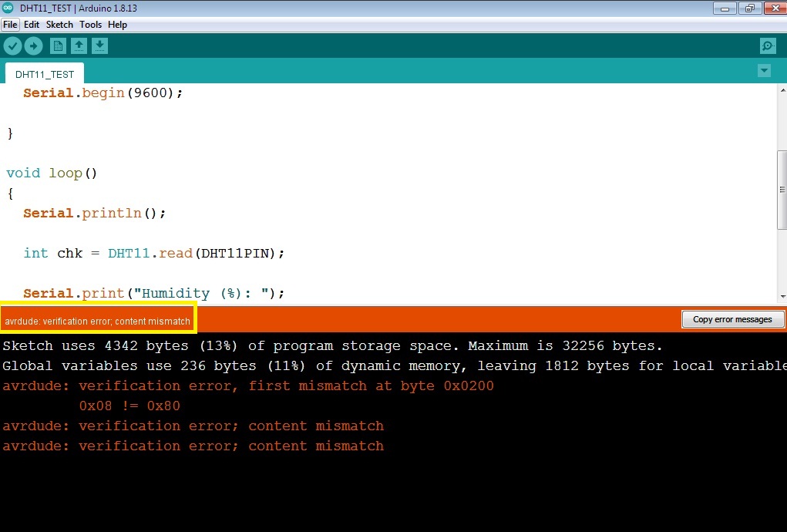Click the 'Global variables use 236 bytes' console line
Screen dimensions: 787x532
tap(394, 366)
